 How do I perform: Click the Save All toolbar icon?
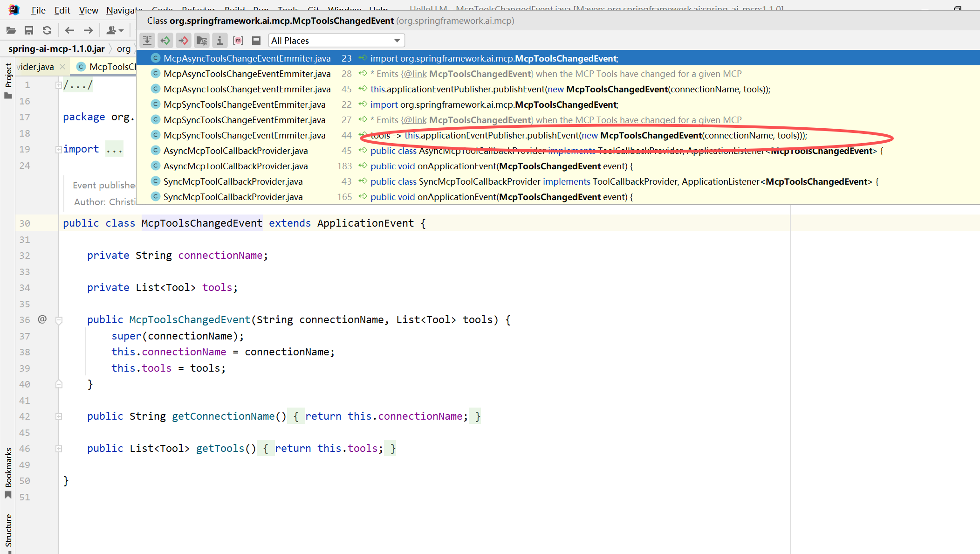(29, 30)
